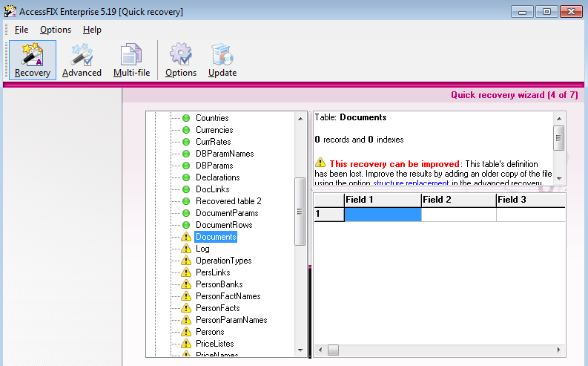Select the Countries table in tree
The width and height of the screenshot is (588, 366).
pos(212,118)
